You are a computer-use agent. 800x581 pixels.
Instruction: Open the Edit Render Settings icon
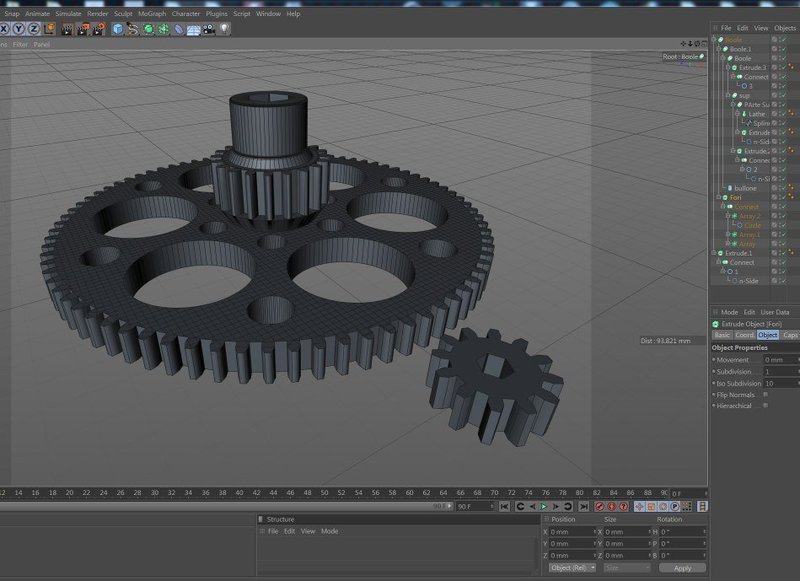click(x=98, y=29)
